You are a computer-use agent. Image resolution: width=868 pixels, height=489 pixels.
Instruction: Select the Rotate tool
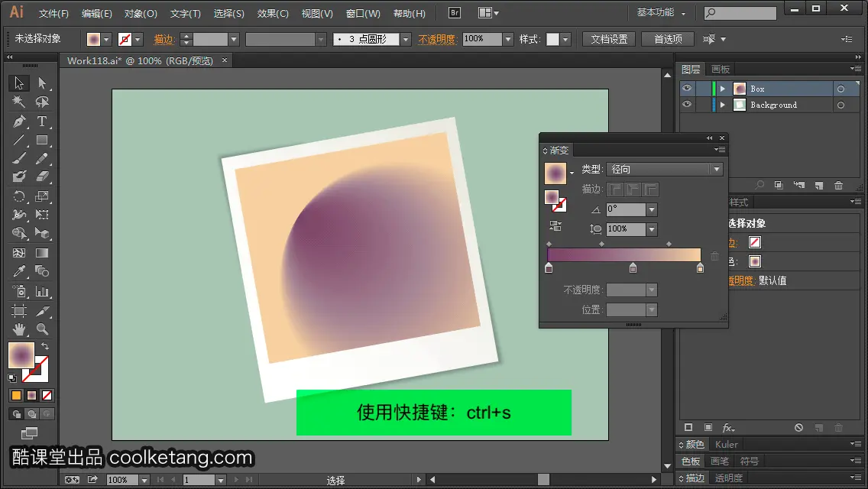[x=19, y=196]
